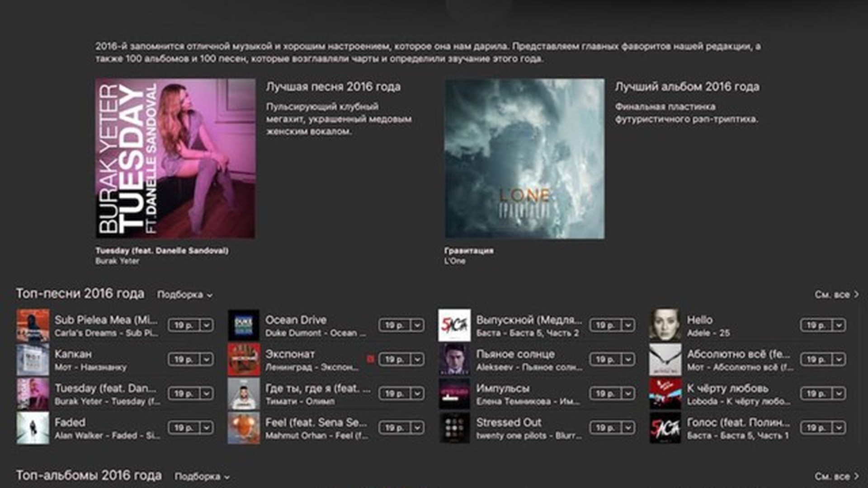Select the Tuesday song artwork in the top songs list
The image size is (868, 488).
point(33,394)
